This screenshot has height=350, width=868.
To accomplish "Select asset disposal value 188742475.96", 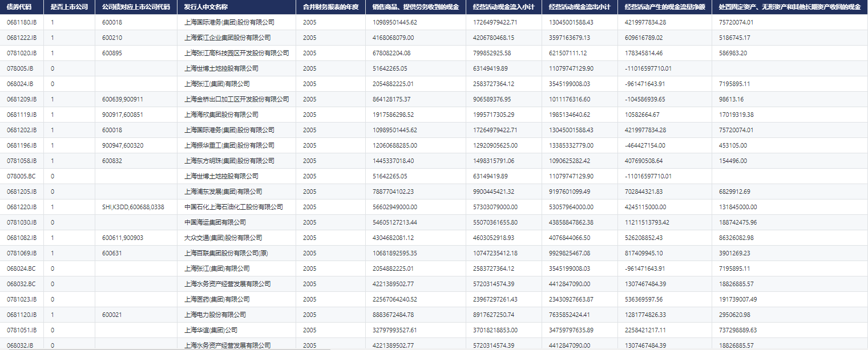I will pos(738,222).
